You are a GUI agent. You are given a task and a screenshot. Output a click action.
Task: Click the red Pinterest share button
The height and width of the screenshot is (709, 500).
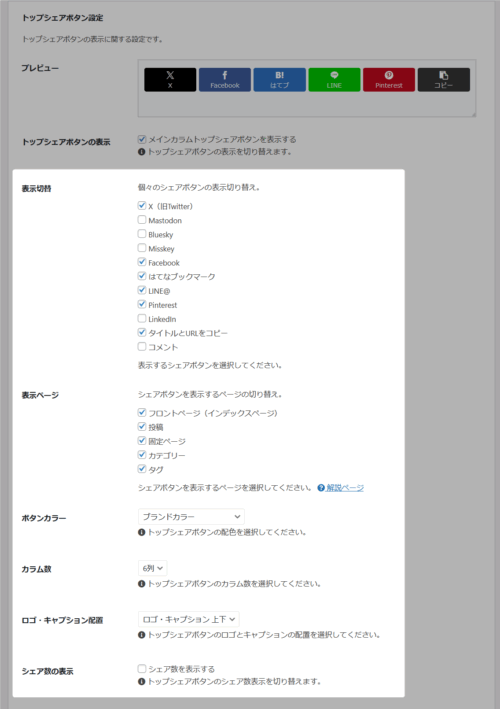(389, 80)
